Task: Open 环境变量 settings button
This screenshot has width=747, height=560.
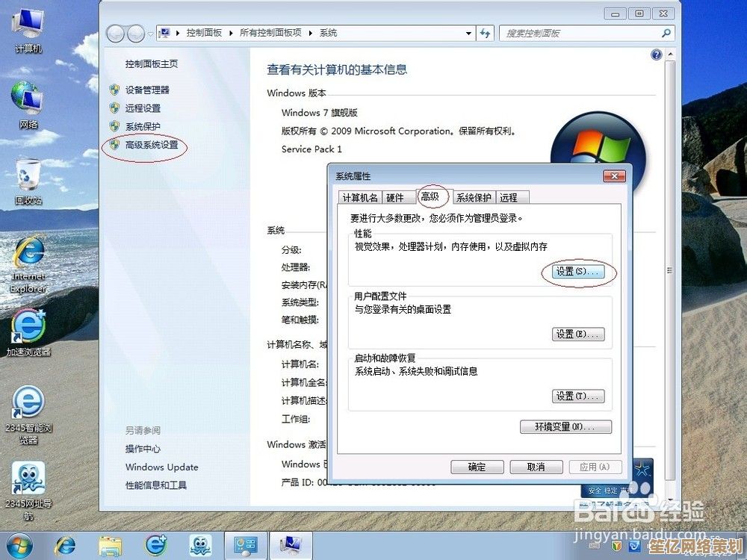Action: click(x=565, y=427)
